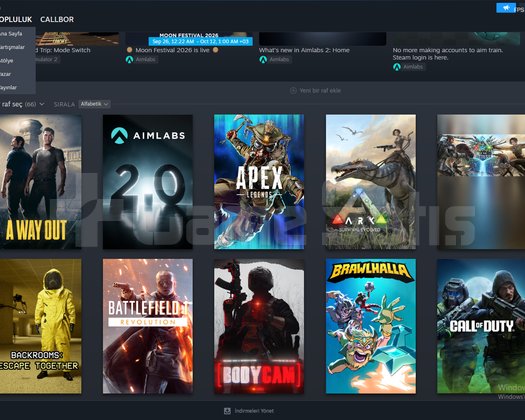525x420 pixels.
Task: Click Aimlabs icon under Steam login news
Action: coord(396,67)
